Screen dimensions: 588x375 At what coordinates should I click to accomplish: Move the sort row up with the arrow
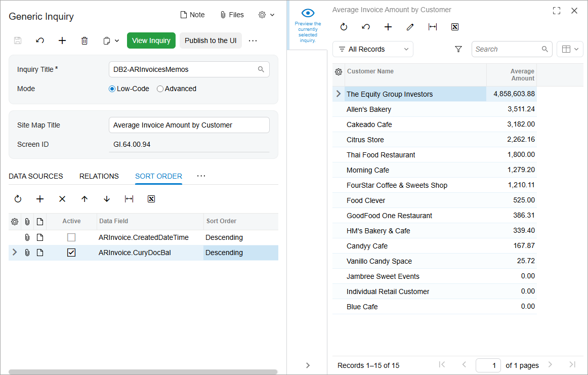(x=85, y=199)
